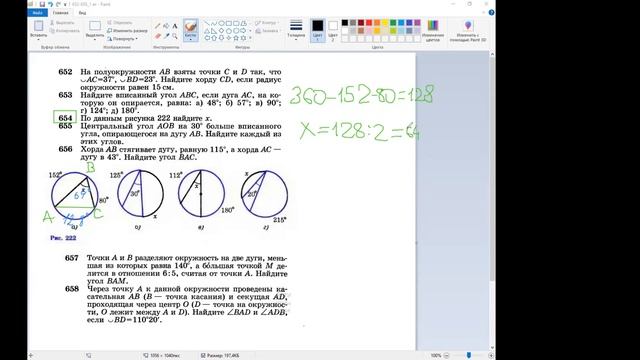Pick the Line shape in shapes gallery
The width and height of the screenshot is (640, 360).
click(x=207, y=23)
